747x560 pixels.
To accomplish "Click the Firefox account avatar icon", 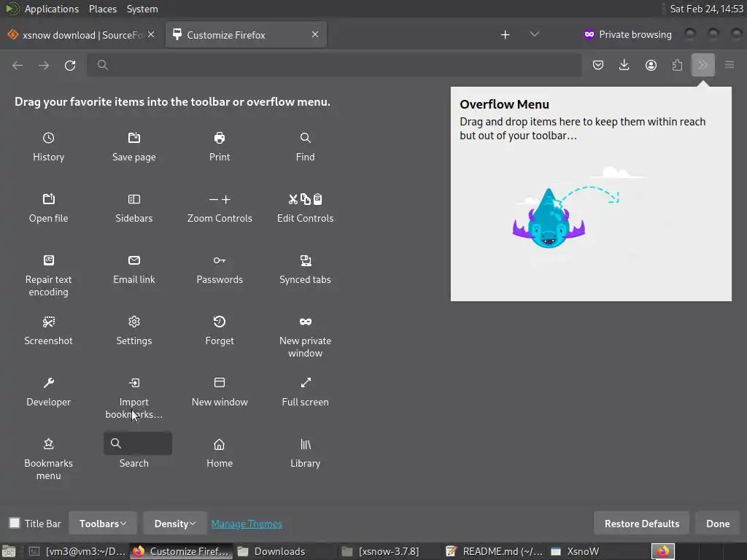I will point(651,65).
